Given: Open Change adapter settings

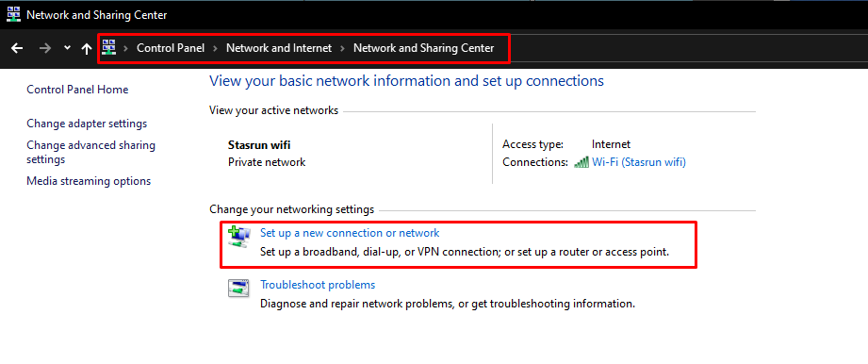Looking at the screenshot, I should (87, 124).
